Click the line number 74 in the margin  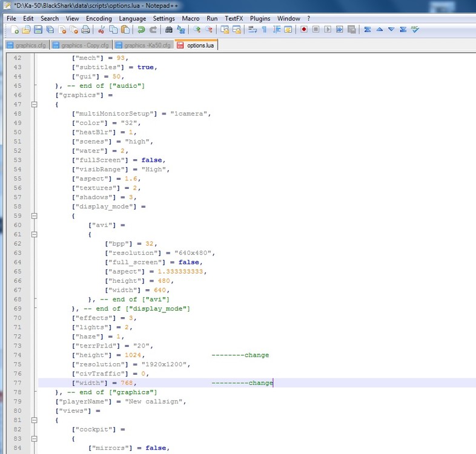click(16, 355)
